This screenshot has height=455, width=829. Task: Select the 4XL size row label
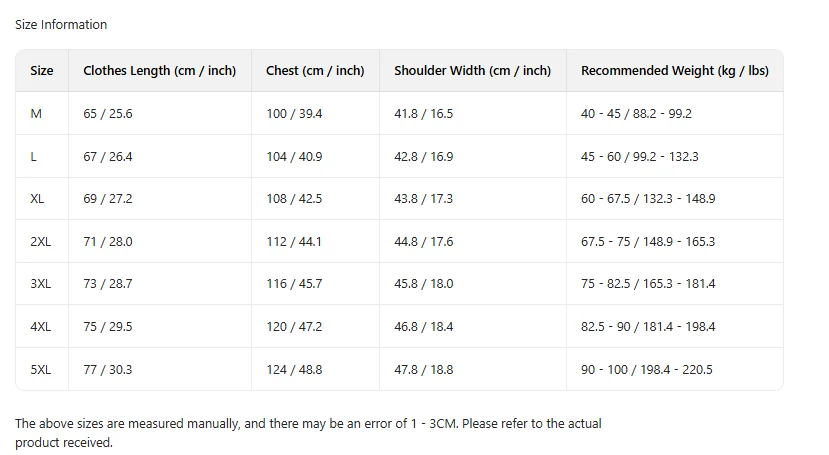click(40, 327)
